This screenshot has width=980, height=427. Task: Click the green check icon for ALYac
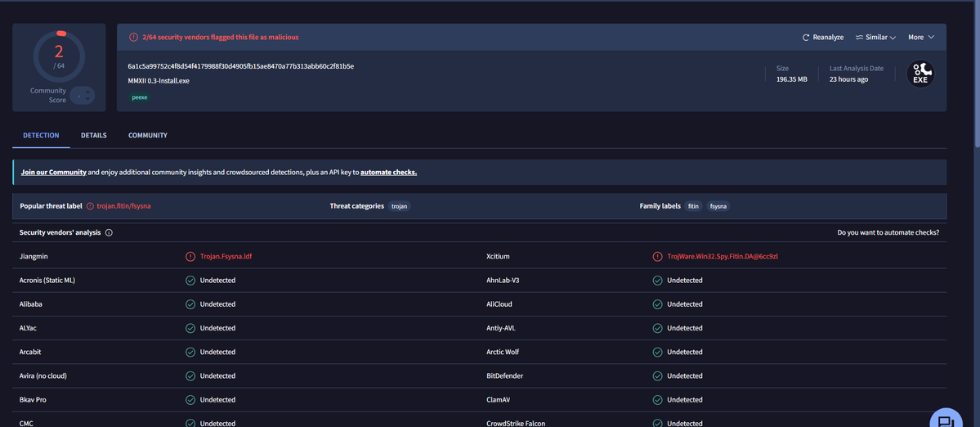[190, 327]
